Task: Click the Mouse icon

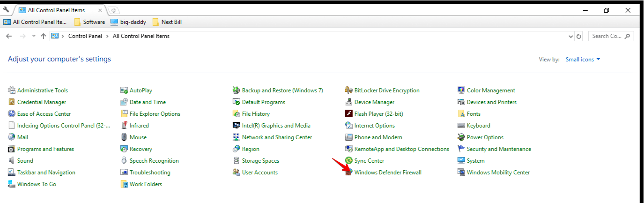Action: coord(124,137)
